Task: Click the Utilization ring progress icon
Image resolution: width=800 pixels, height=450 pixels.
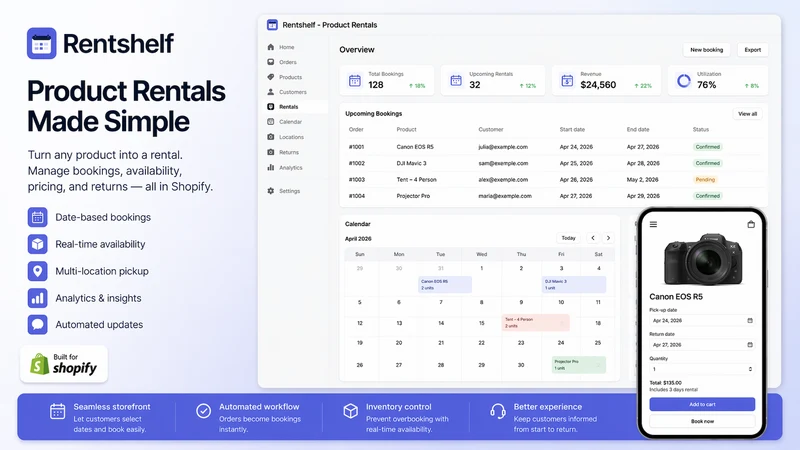Action: point(684,81)
